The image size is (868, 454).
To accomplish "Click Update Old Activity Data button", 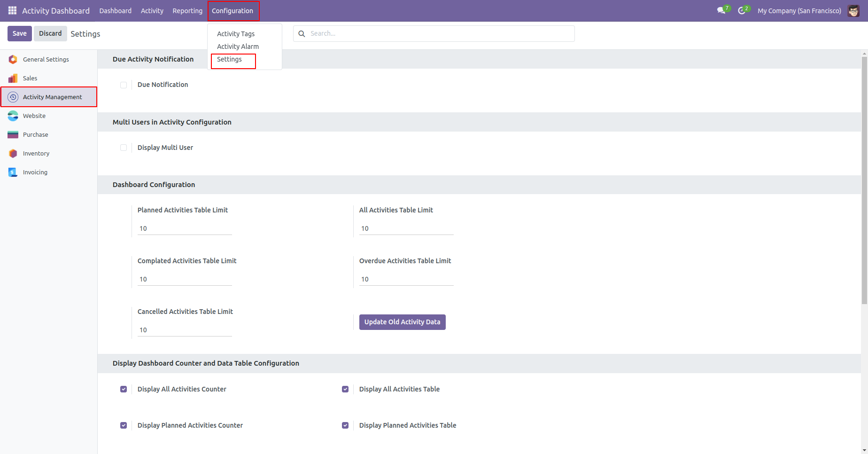I will point(403,322).
